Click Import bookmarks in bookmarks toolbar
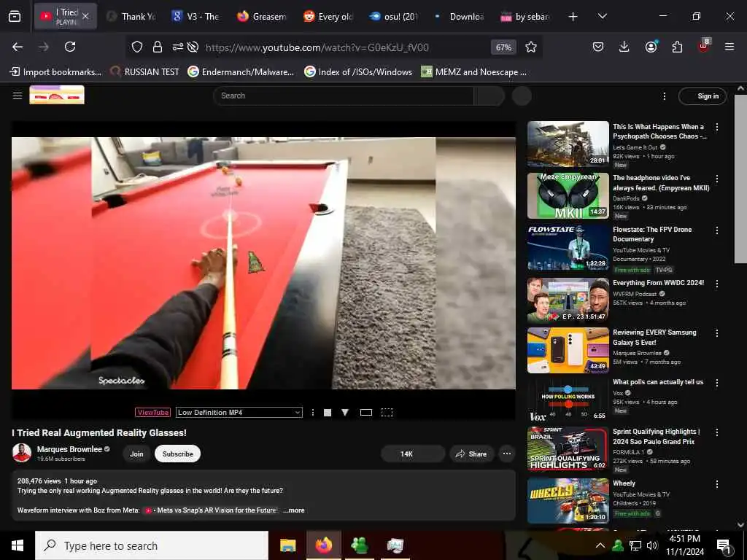This screenshot has height=560, width=747. coord(55,72)
